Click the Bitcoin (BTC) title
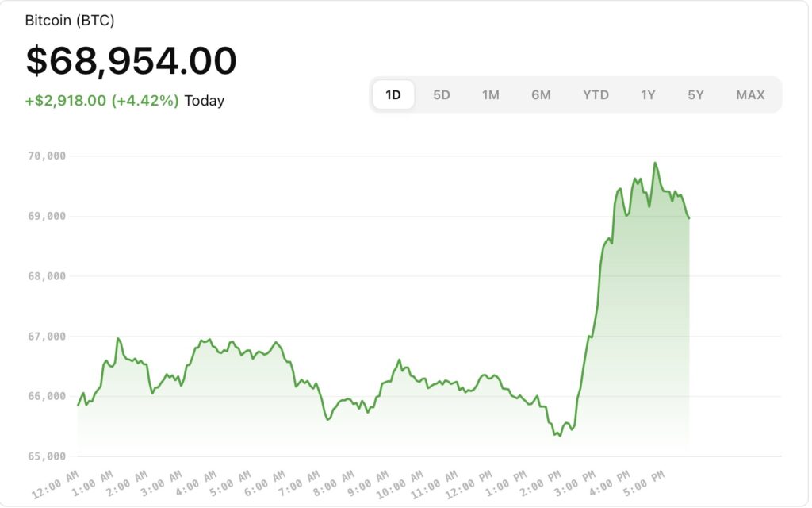Screen dimensions: 812x508 click(70, 21)
